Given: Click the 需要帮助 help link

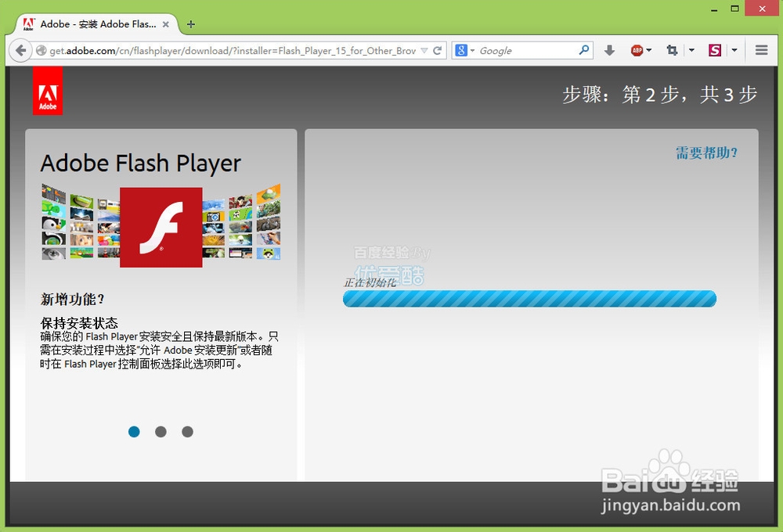Looking at the screenshot, I should [x=707, y=153].
